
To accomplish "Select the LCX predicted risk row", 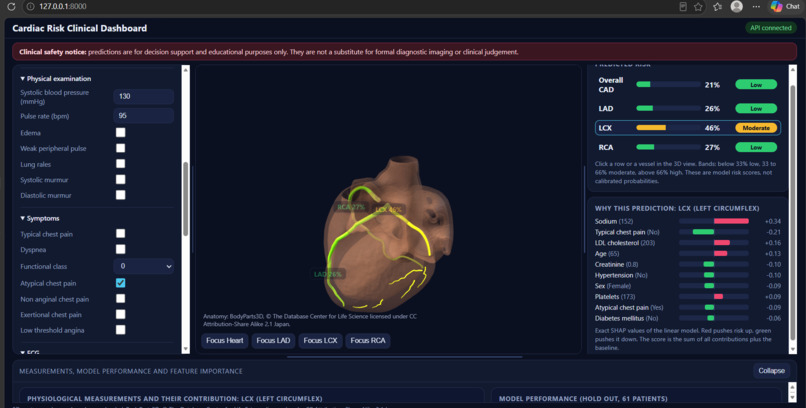I will 688,128.
